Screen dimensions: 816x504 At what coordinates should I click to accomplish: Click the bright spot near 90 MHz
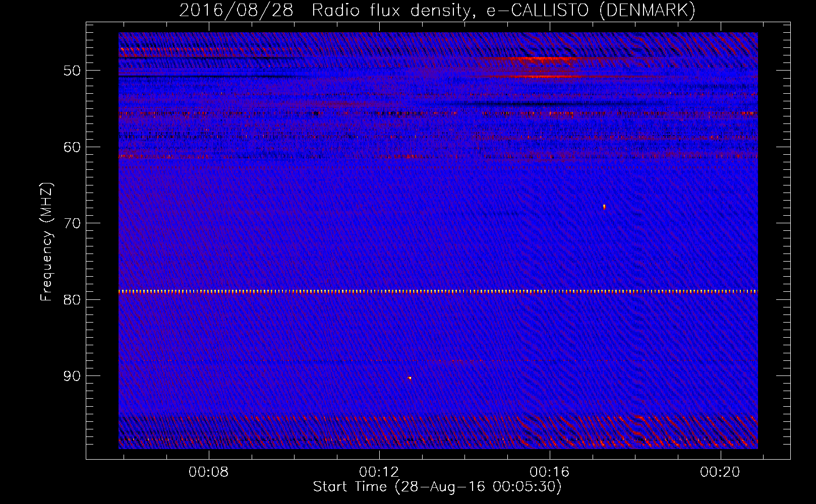[410, 377]
